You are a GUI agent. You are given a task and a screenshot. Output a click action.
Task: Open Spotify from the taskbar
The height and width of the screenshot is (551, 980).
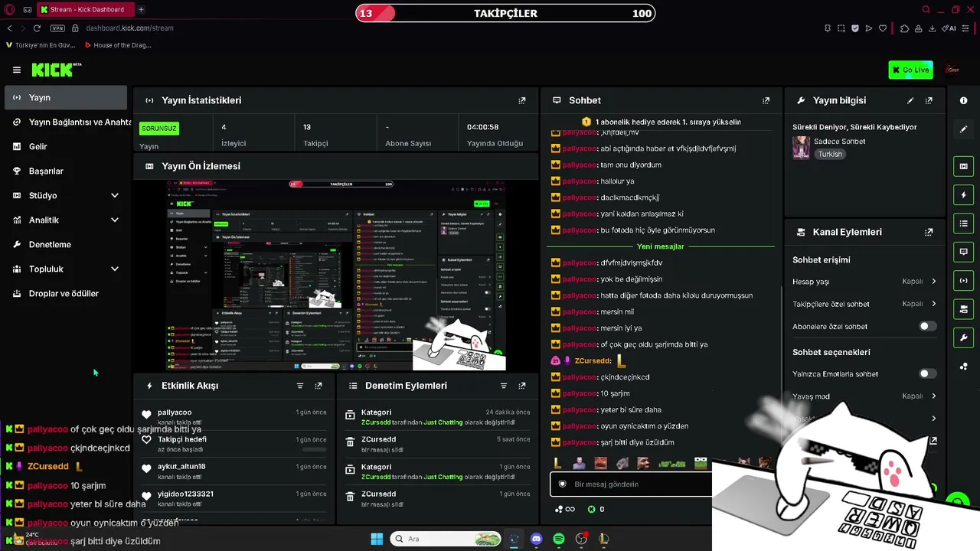(x=559, y=539)
